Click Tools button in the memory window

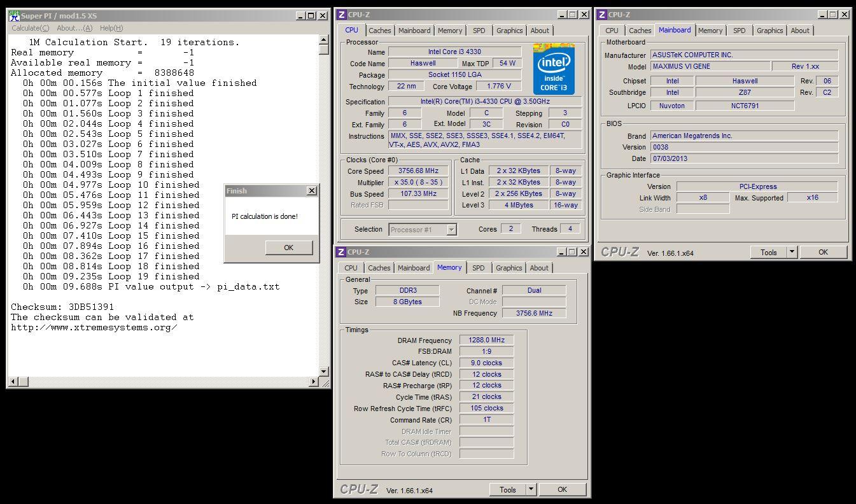click(x=508, y=489)
